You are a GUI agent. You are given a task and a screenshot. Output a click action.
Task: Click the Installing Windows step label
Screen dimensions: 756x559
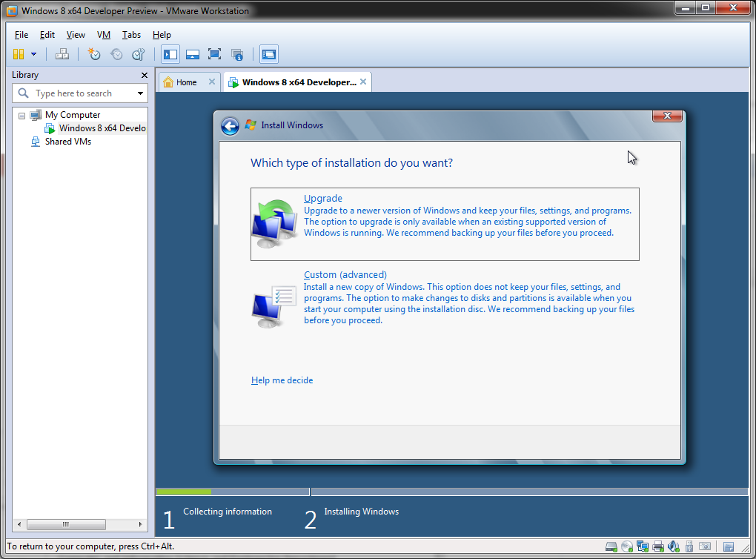tap(361, 512)
